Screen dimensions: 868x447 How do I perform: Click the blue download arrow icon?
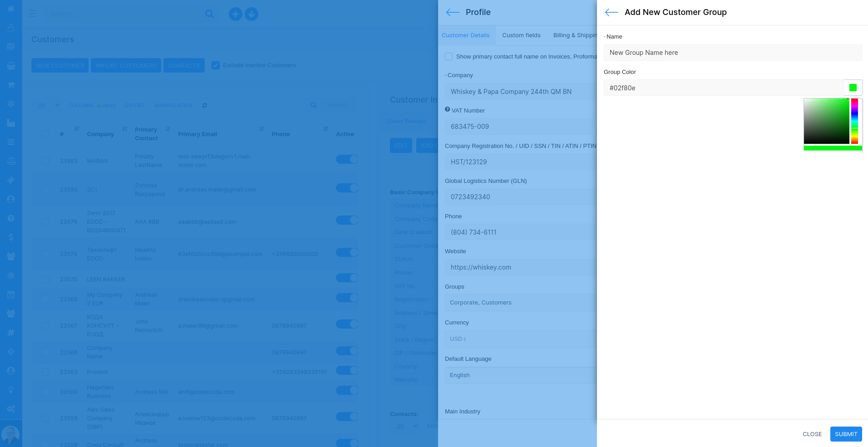pyautogui.click(x=252, y=14)
